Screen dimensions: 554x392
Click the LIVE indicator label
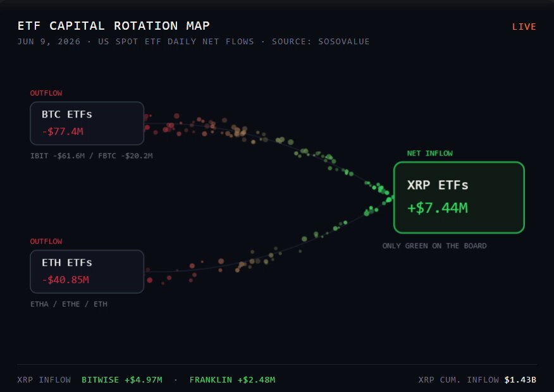(524, 27)
